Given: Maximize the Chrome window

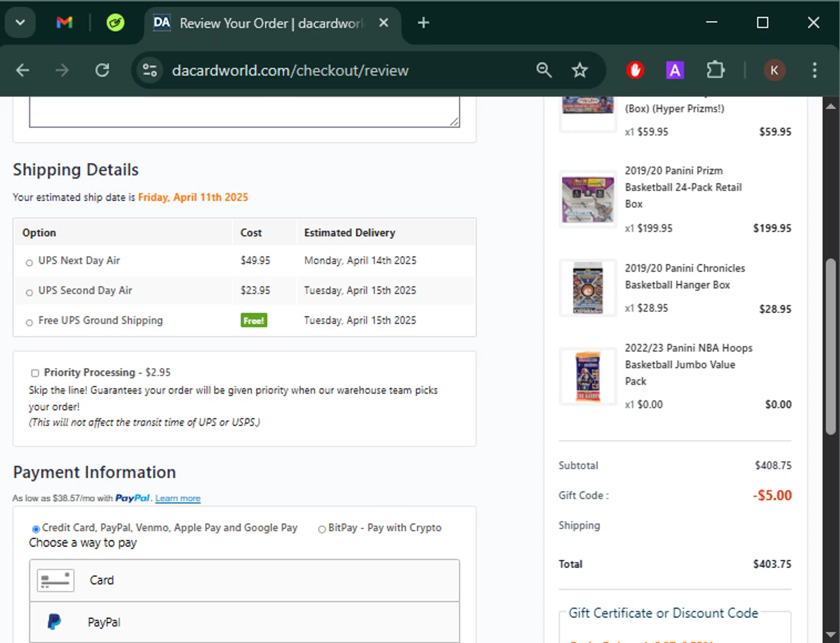Looking at the screenshot, I should pyautogui.click(x=762, y=22).
